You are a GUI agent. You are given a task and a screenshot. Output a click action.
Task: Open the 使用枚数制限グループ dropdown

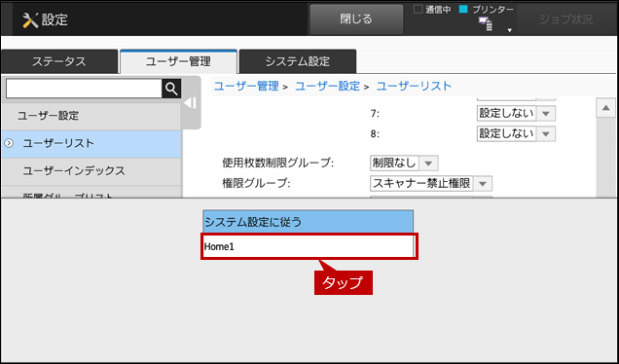[404, 163]
